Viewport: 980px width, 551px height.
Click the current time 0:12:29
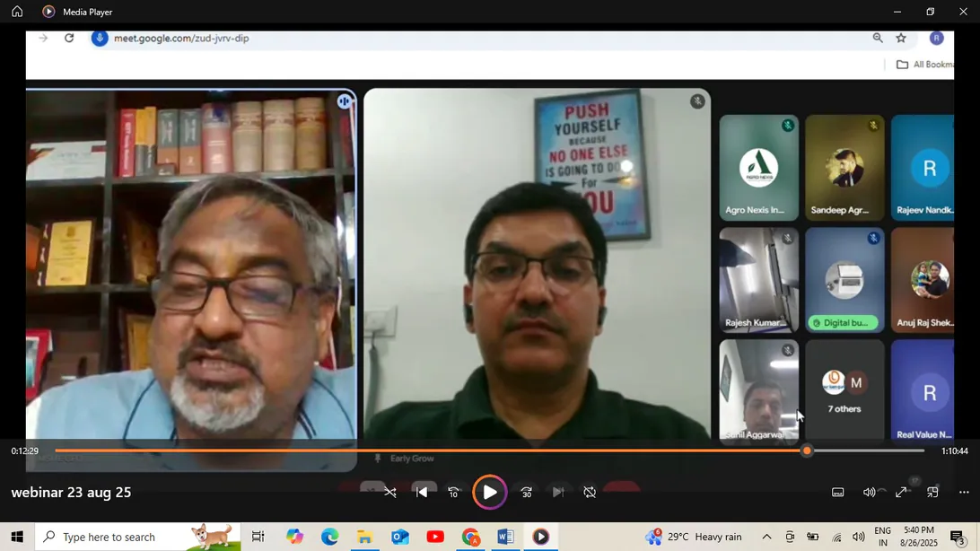tap(25, 451)
